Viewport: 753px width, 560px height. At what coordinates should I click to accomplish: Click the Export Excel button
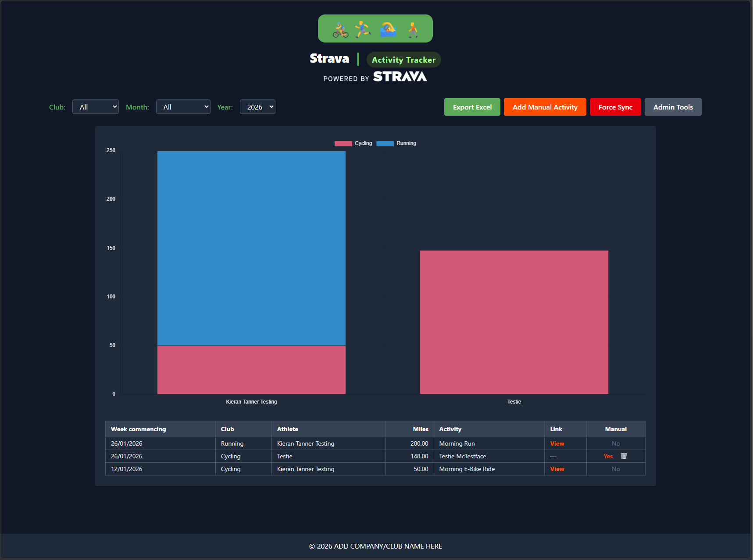pos(472,107)
